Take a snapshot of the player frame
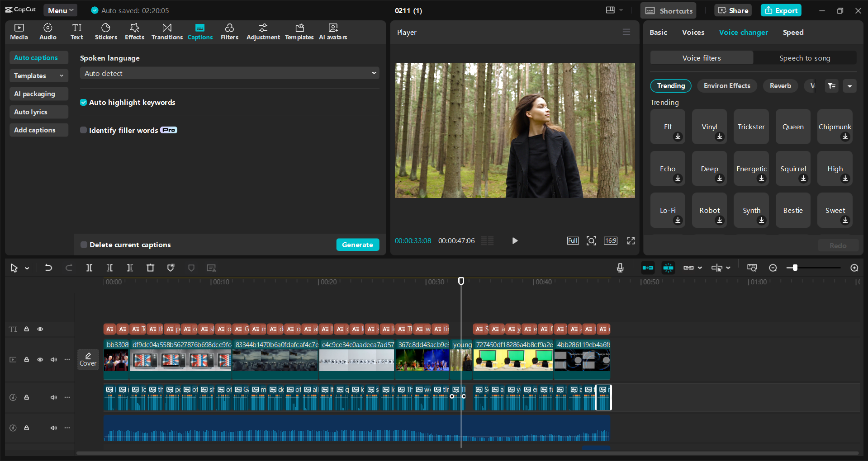Screen dimensions: 868x461 point(591,240)
